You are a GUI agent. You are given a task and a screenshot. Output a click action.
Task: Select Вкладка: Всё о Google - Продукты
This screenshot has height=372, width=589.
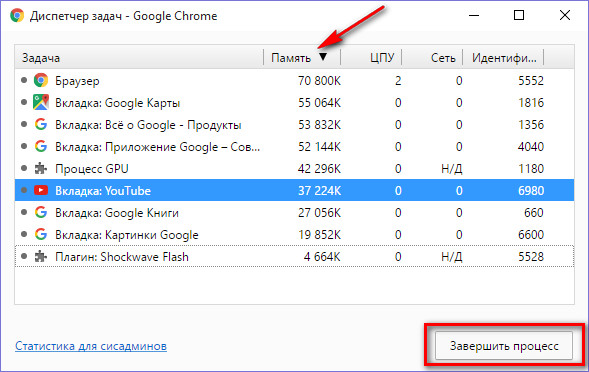[294, 124]
